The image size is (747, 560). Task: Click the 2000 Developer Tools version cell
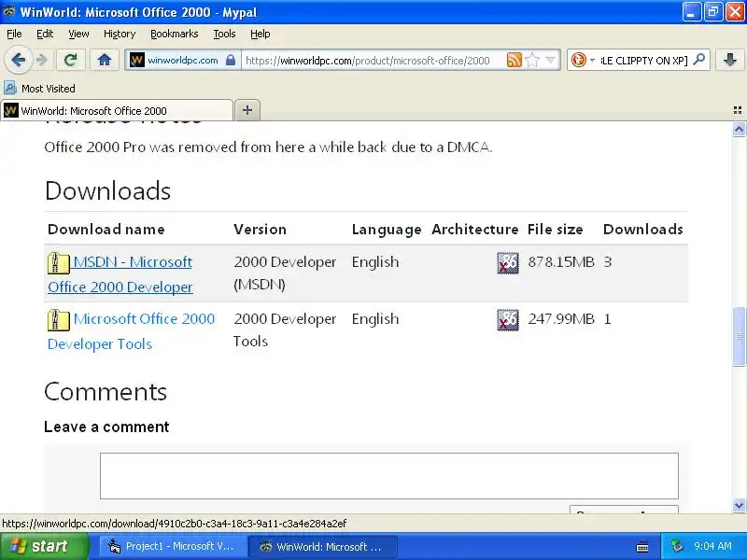point(285,330)
